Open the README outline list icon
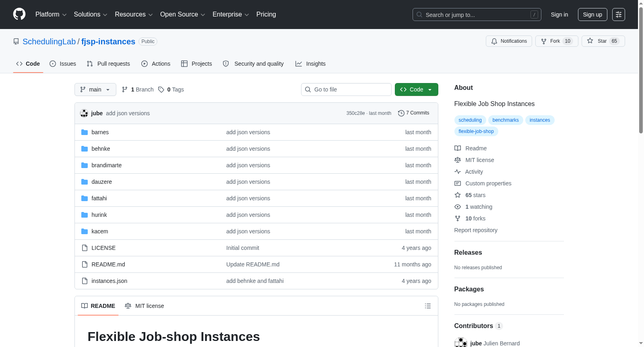Viewport: 644px width, 347px height. click(428, 306)
